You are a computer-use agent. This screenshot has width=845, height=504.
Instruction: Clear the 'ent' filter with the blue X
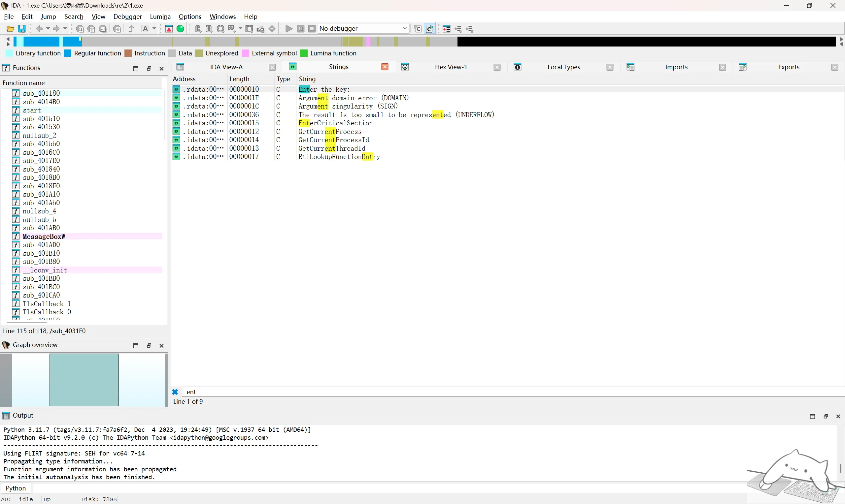(x=175, y=392)
